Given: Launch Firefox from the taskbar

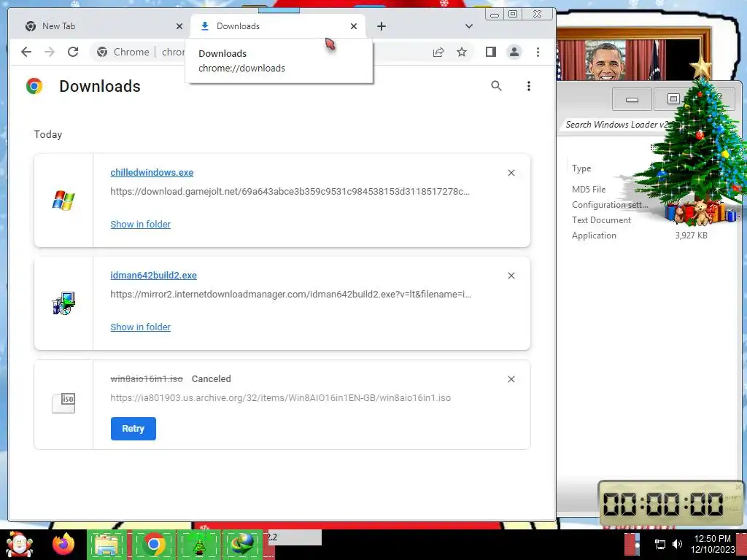Looking at the screenshot, I should [63, 544].
